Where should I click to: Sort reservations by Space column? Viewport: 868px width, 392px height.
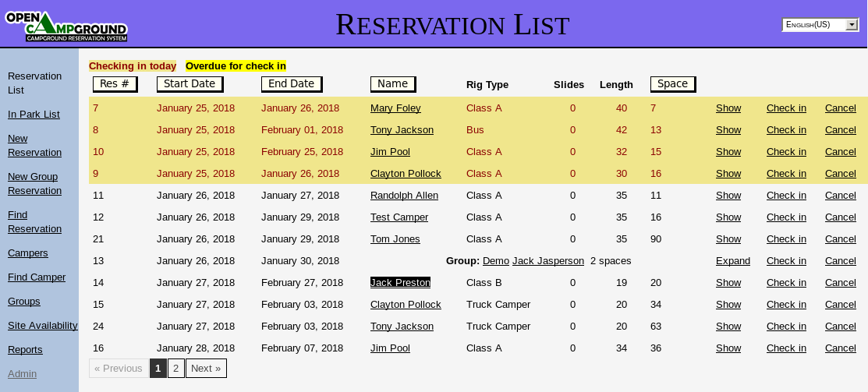point(672,84)
